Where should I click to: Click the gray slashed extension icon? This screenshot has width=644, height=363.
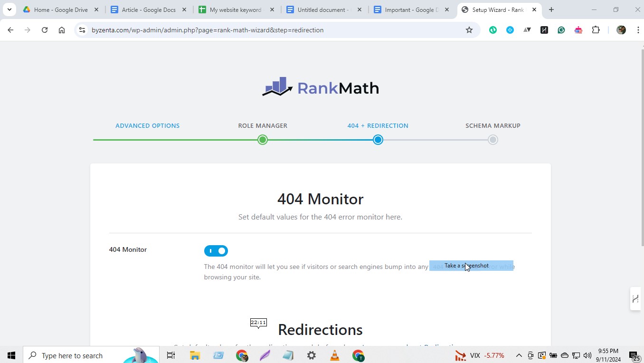point(527,30)
